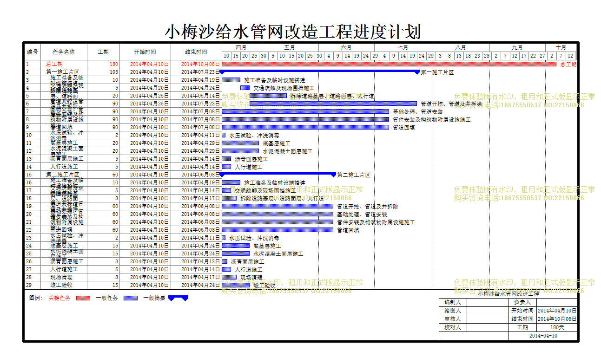Click row number 29 in the 编号 column
The width and height of the screenshot is (601, 364).
tap(29, 285)
